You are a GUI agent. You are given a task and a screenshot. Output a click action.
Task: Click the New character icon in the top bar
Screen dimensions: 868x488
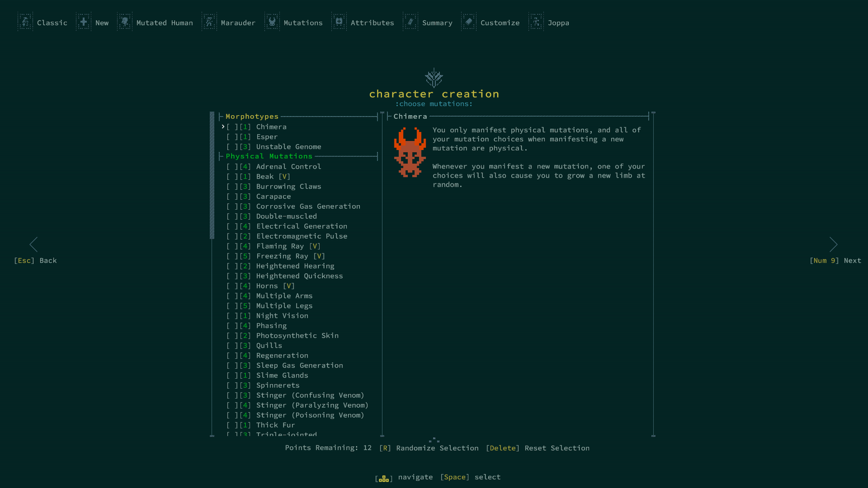84,22
